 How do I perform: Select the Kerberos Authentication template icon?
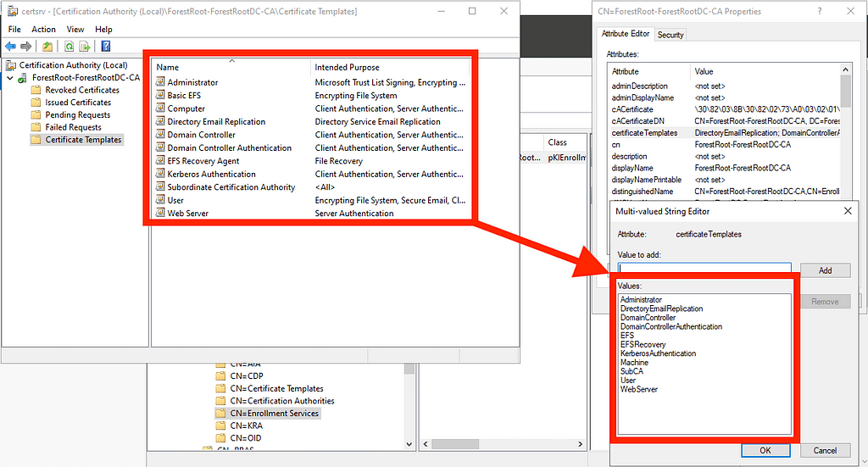point(160,174)
